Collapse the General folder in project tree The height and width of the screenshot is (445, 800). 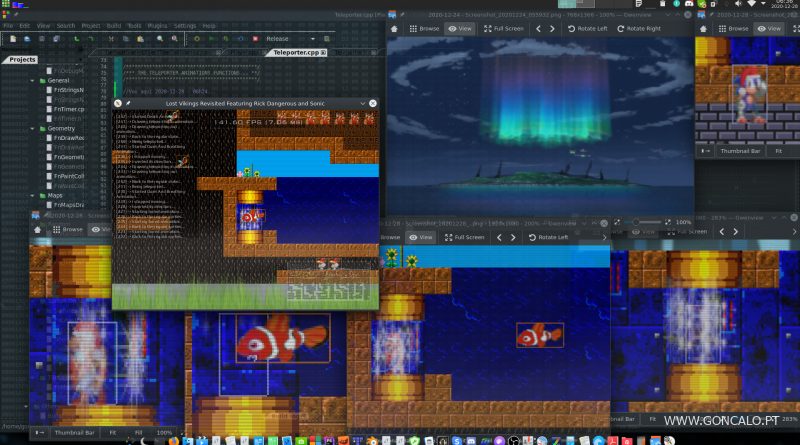point(33,81)
